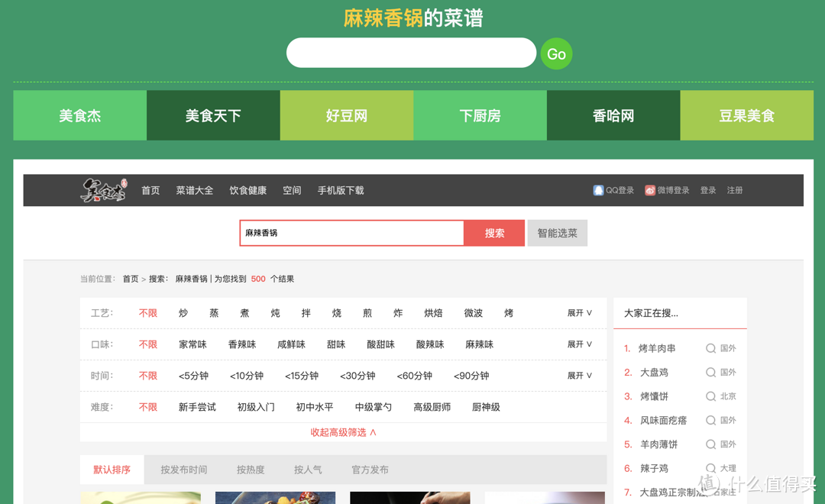Switch to the 豆果美食 site tab
Image resolution: width=825 pixels, height=504 pixels.
click(746, 115)
